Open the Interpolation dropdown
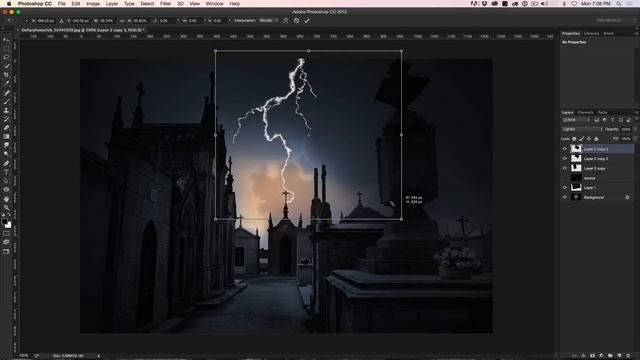This screenshot has width=640, height=360. (268, 20)
